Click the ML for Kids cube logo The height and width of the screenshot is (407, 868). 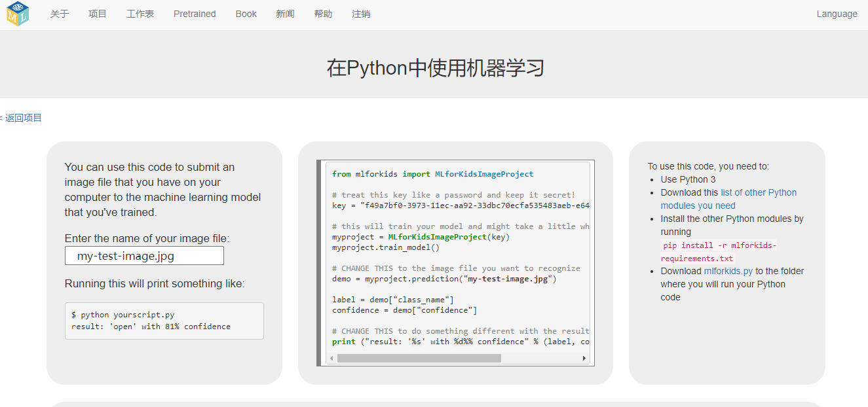coord(18,14)
